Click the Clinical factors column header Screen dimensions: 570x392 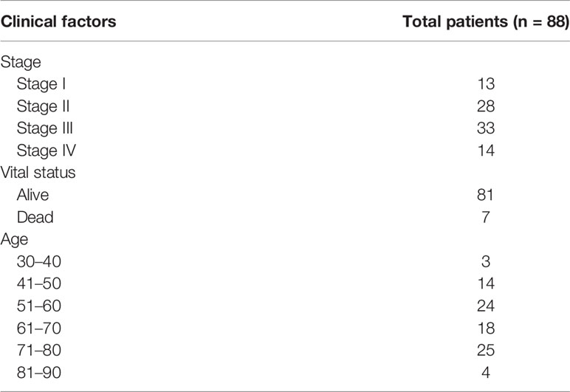coord(58,22)
